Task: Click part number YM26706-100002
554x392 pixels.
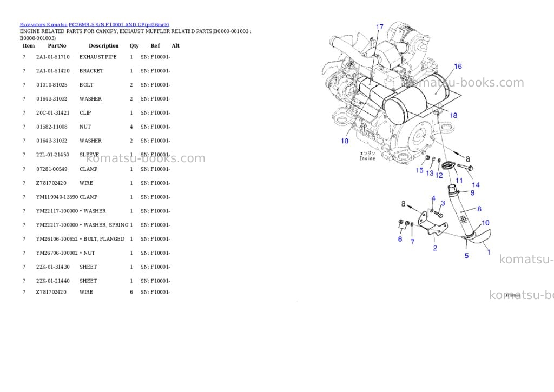Action: point(57,253)
